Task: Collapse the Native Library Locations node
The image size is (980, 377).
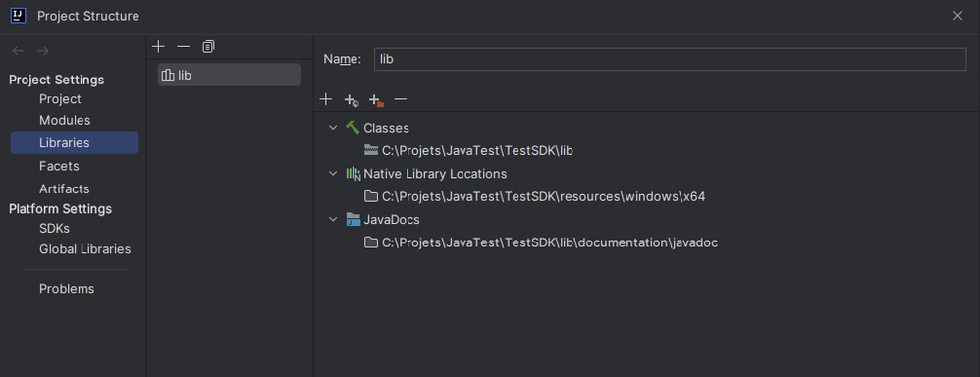Action: (333, 173)
